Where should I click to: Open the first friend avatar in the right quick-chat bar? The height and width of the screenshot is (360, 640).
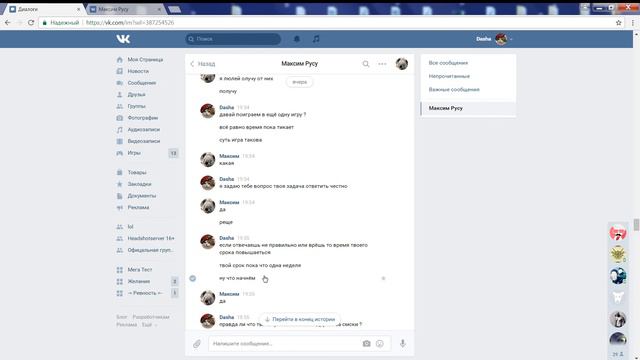pyautogui.click(x=618, y=233)
